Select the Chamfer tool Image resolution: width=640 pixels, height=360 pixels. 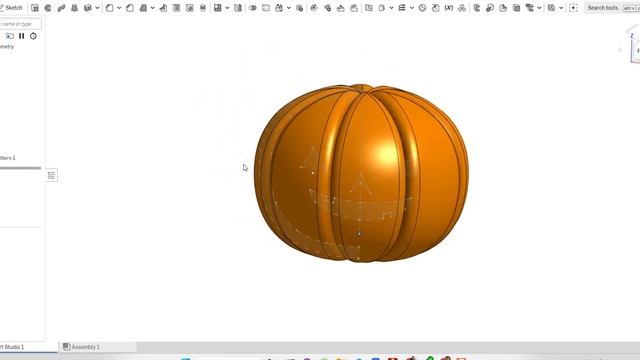tap(130, 8)
